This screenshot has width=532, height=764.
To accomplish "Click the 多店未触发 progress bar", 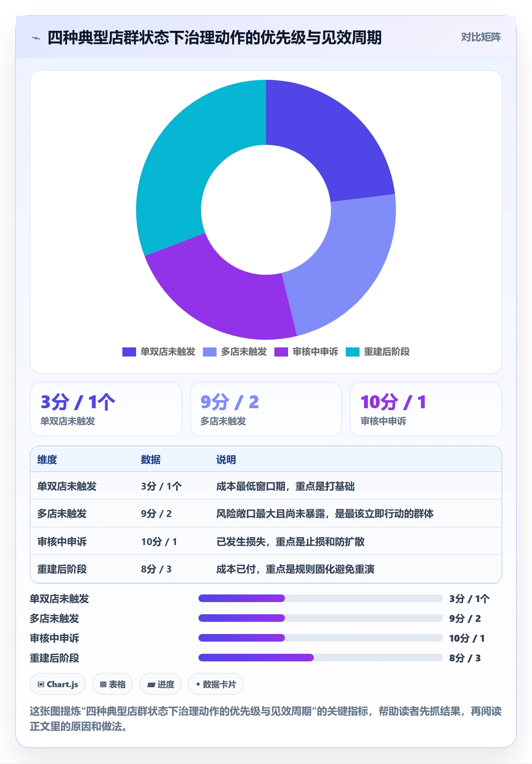I will pos(320,618).
